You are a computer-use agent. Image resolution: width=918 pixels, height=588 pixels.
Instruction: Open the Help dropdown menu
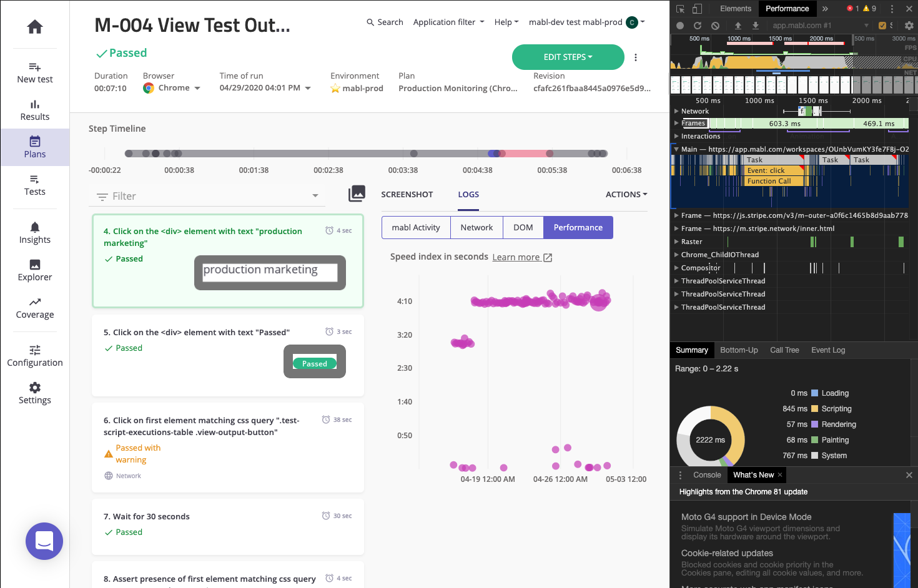click(x=506, y=22)
